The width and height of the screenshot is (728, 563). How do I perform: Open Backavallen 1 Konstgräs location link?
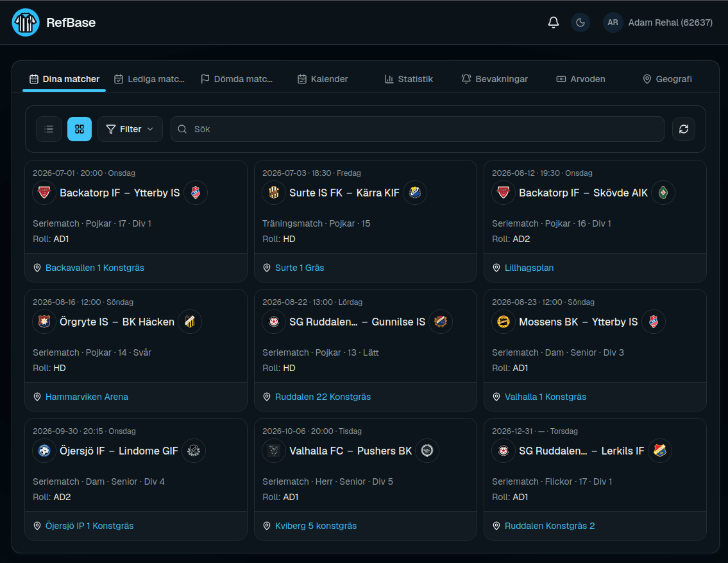95,268
